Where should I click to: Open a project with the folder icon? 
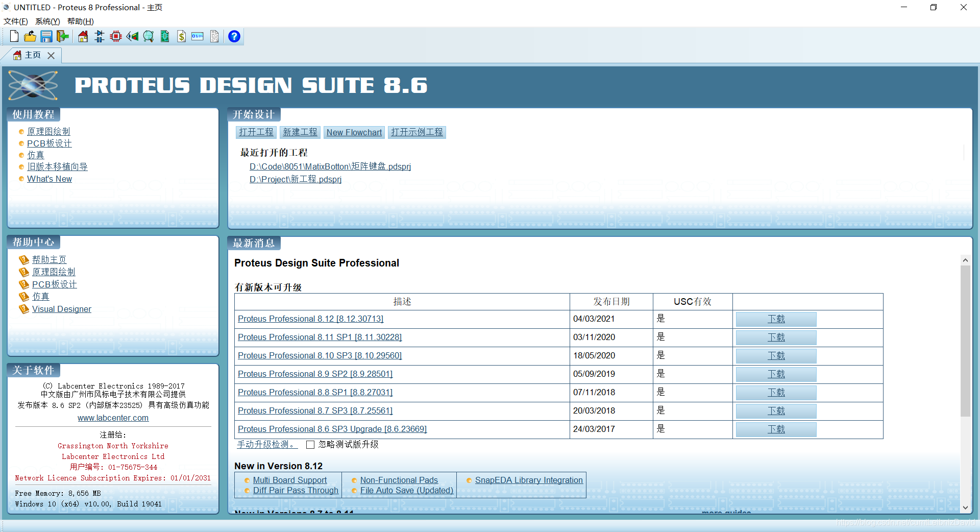(x=30, y=36)
